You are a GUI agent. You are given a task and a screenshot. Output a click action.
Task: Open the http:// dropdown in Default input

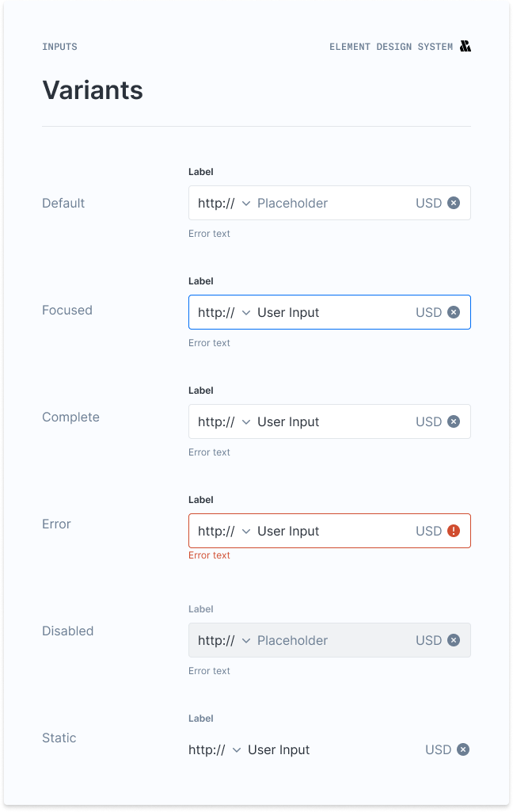click(x=245, y=204)
